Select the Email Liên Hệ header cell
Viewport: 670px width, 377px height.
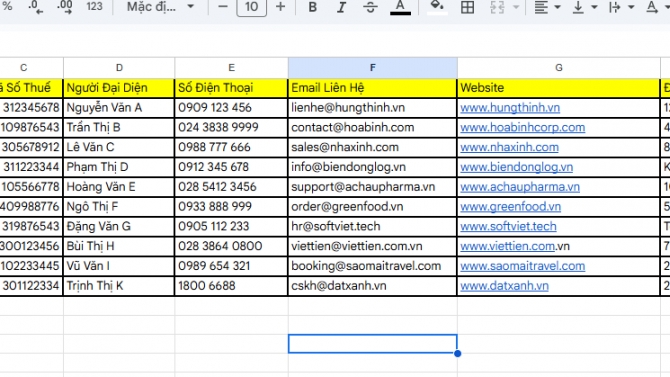tap(372, 88)
